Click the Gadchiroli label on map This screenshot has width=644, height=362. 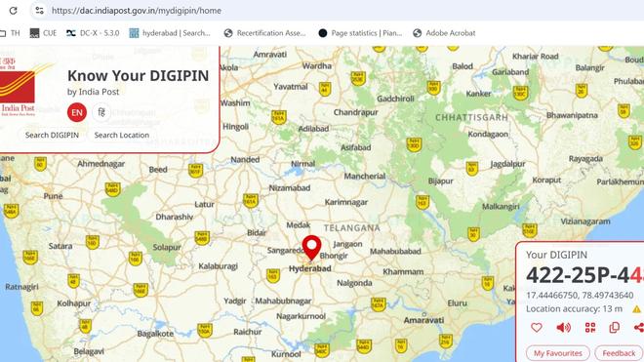395,99
